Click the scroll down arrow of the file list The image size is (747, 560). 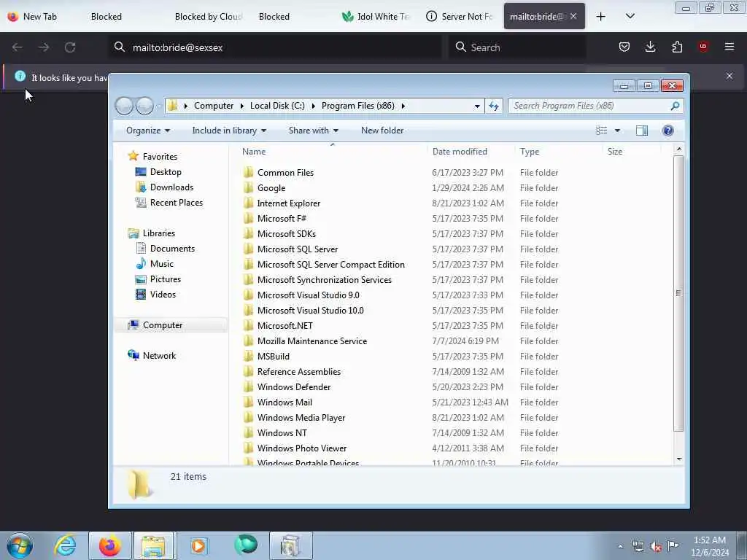coord(679,459)
